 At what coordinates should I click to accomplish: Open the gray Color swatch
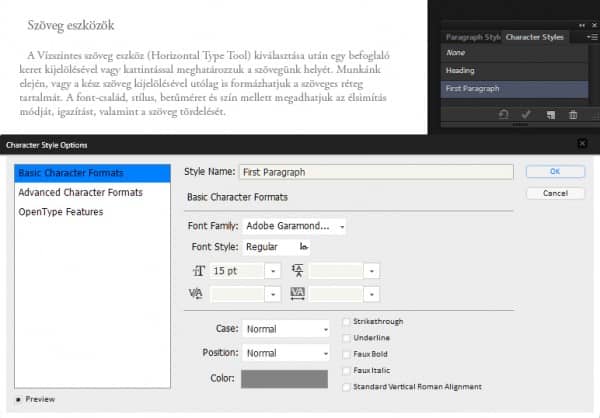pos(284,379)
